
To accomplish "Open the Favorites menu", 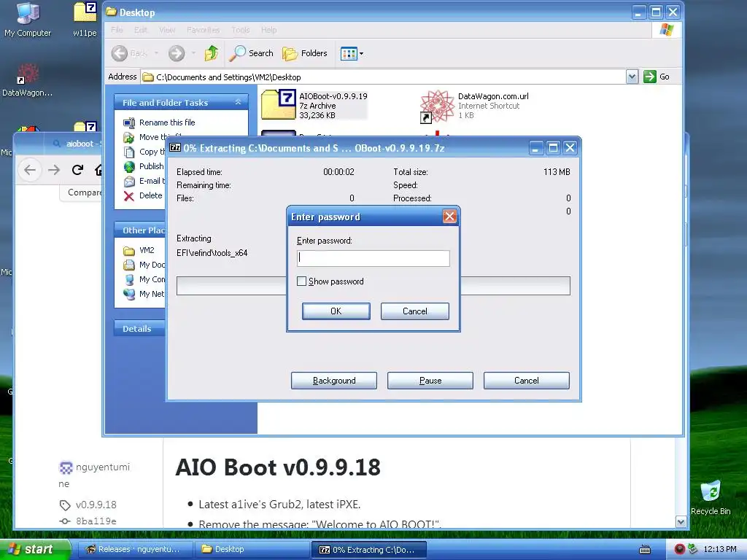I will 204,30.
